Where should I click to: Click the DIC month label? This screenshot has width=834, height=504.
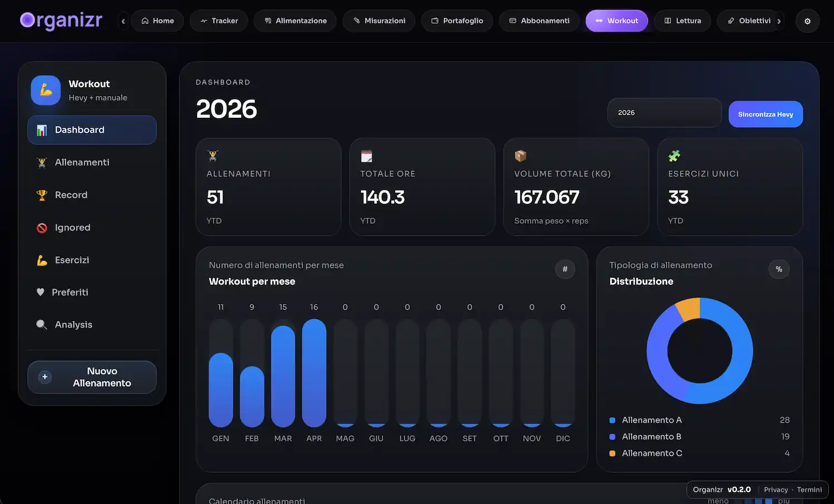tap(563, 438)
